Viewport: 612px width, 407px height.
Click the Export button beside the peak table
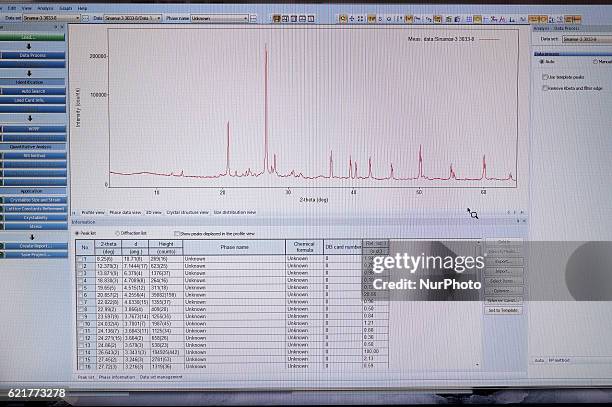(503, 261)
